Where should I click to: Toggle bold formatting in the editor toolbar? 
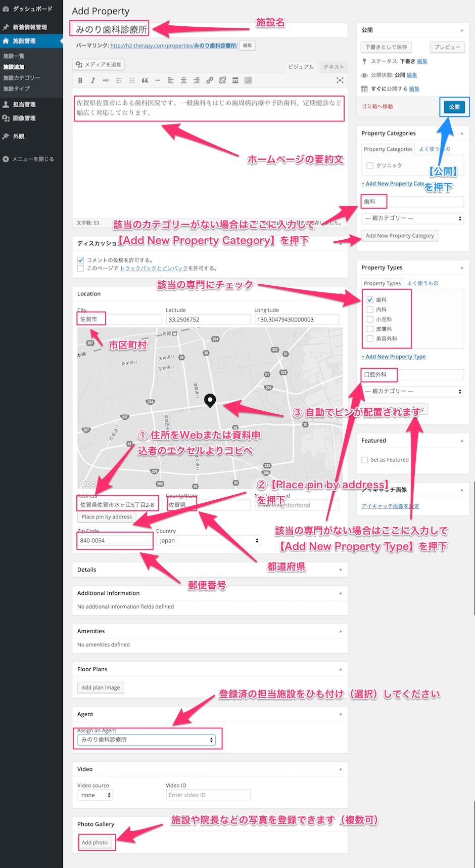pos(80,80)
